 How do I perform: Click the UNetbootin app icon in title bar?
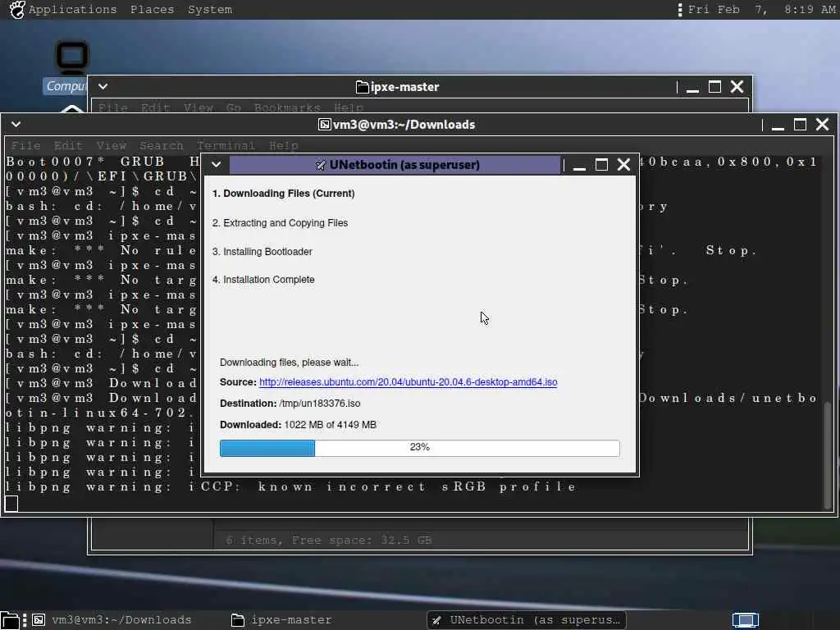321,165
